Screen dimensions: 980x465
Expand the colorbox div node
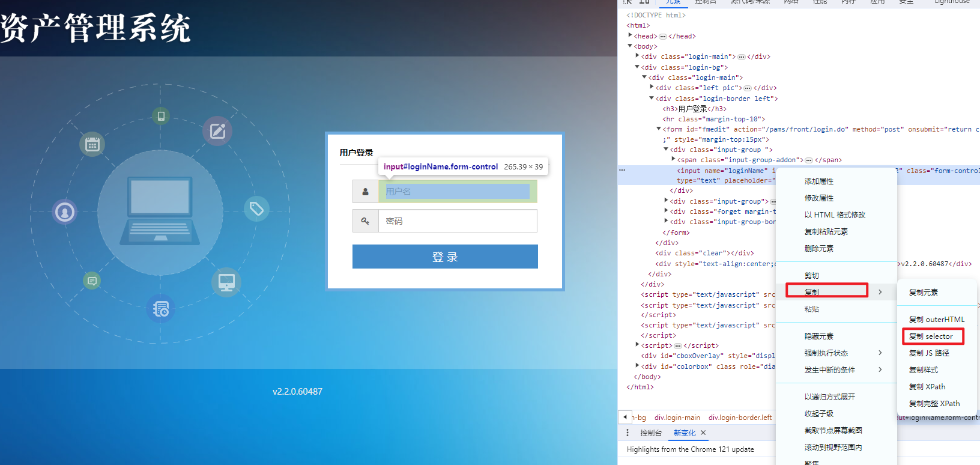click(637, 365)
